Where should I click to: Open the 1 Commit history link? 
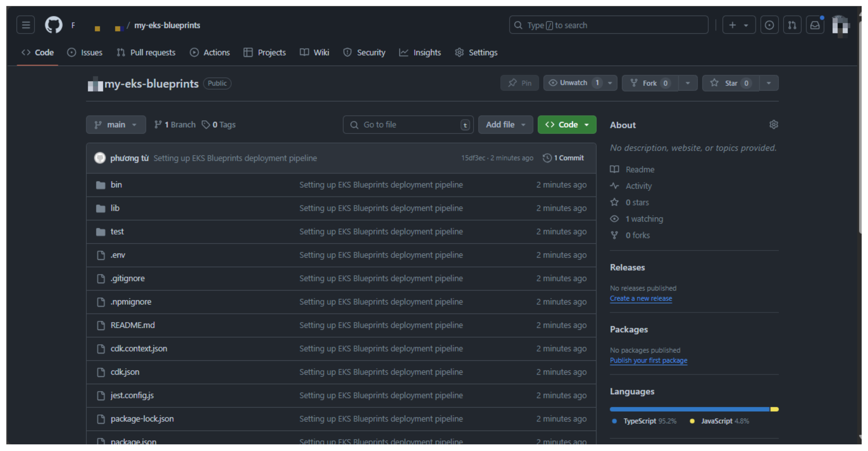pos(563,158)
